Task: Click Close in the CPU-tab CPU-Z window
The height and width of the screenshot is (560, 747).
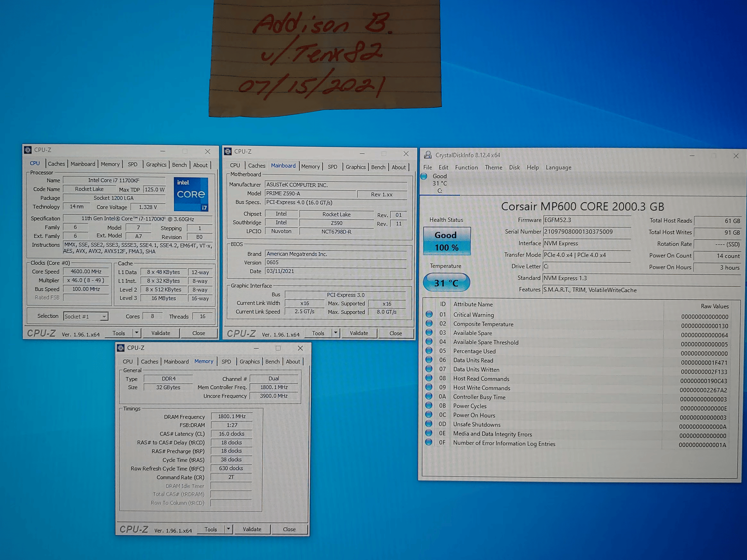Action: (199, 333)
